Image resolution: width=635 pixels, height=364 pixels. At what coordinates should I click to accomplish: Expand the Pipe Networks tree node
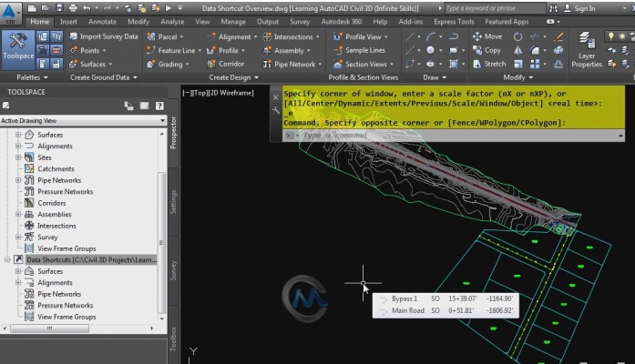coord(18,180)
